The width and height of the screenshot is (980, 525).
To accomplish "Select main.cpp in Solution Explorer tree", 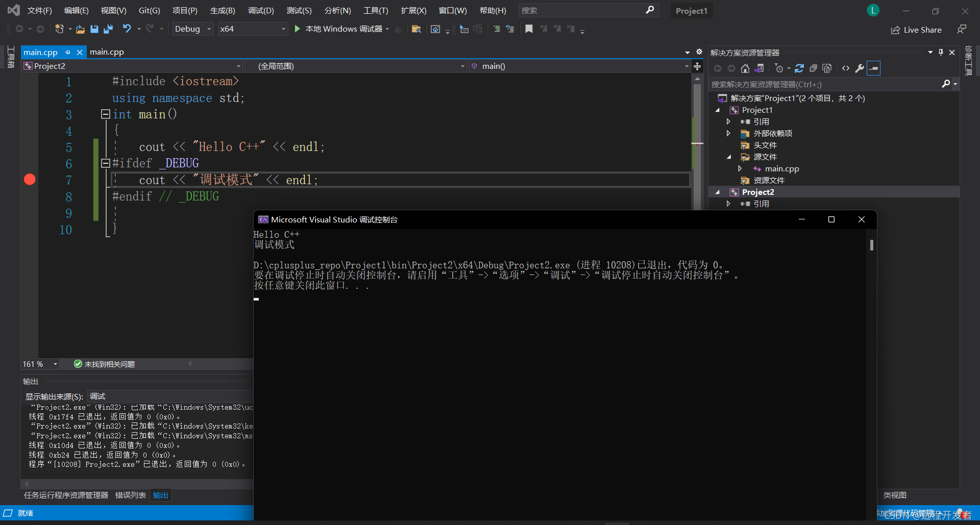I will (781, 169).
